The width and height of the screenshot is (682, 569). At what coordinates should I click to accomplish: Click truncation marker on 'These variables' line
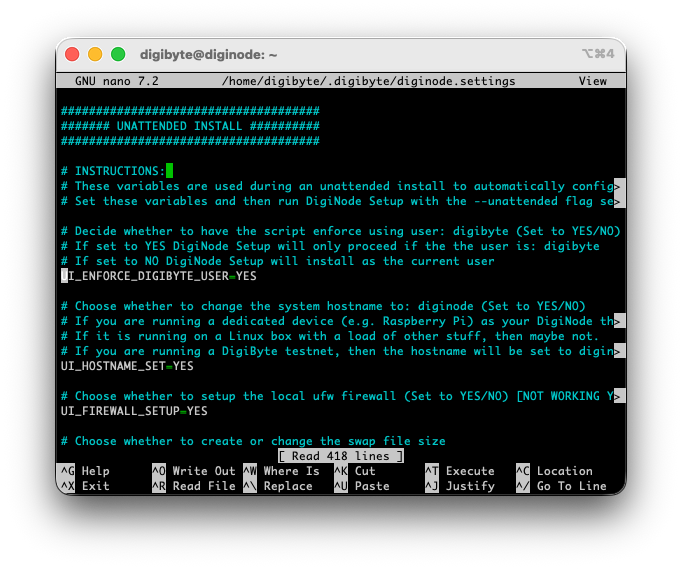[620, 186]
